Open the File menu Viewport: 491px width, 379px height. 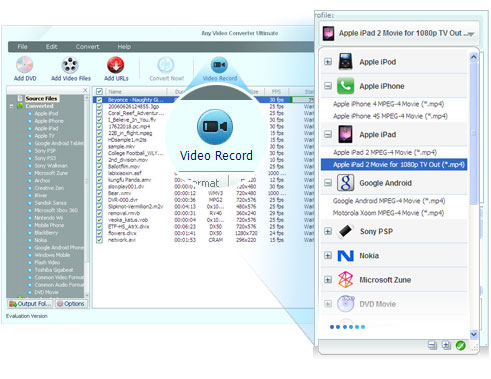[x=23, y=47]
